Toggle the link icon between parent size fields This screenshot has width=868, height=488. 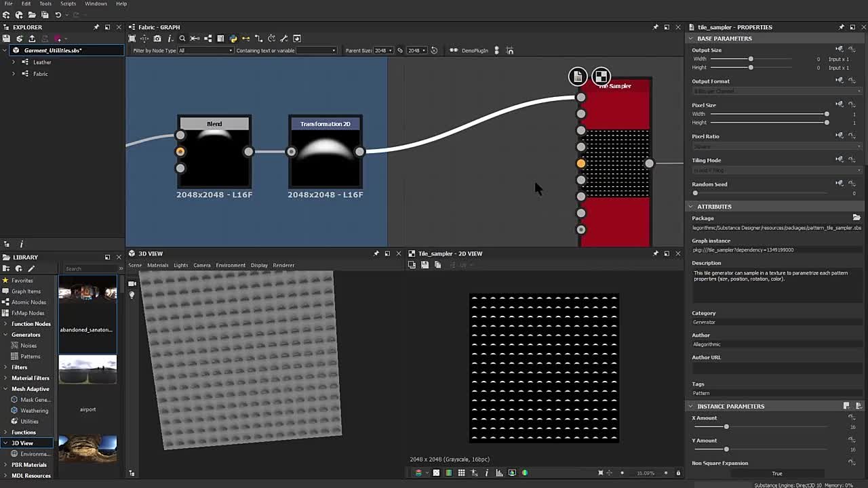pos(400,50)
